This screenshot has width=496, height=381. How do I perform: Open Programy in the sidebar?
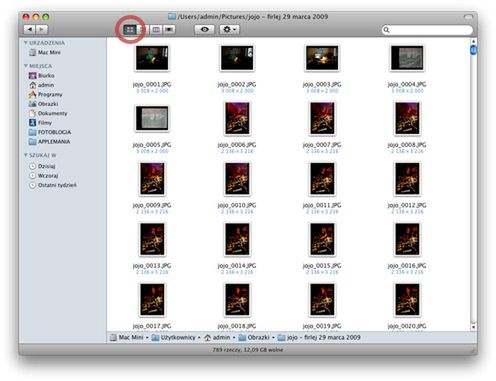pos(45,94)
